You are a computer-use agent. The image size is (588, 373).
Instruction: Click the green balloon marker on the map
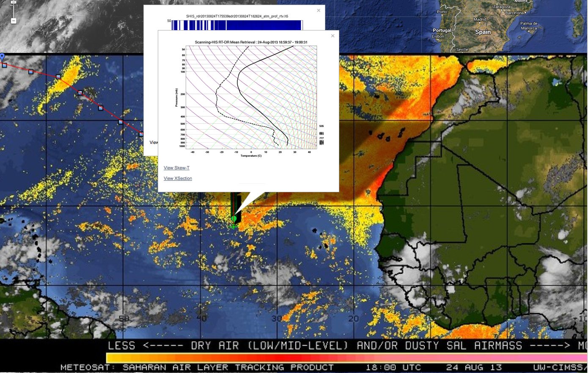234,218
